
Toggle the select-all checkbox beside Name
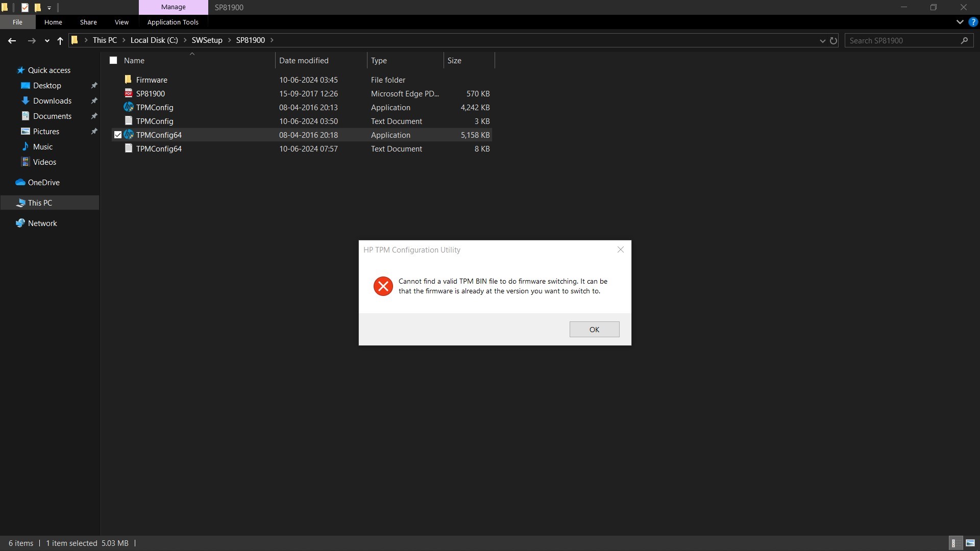click(113, 60)
